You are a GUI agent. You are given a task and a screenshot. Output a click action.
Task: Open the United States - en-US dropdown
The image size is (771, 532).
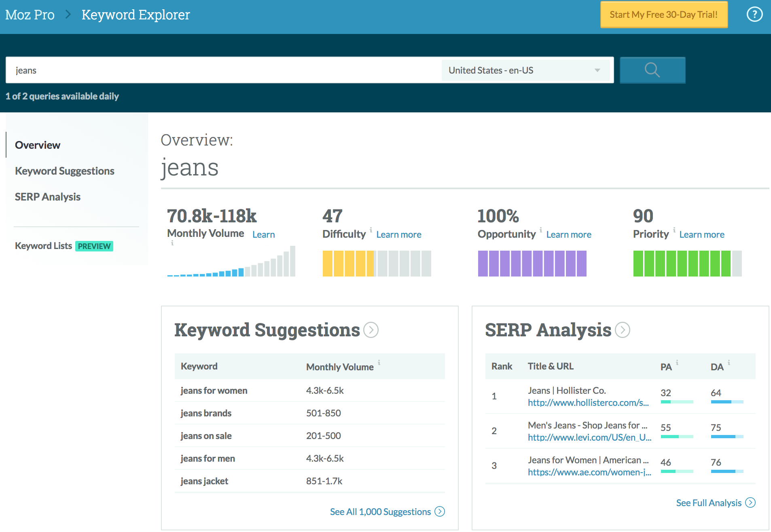coord(525,70)
